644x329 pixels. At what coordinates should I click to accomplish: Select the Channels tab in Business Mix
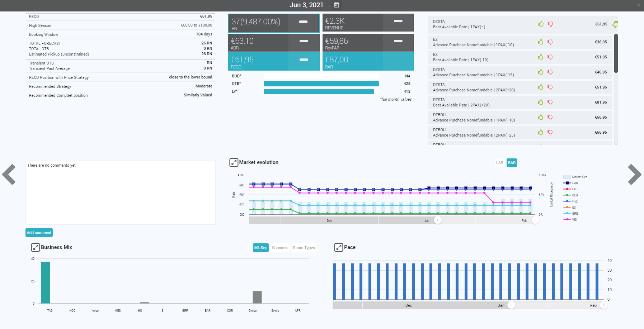[280, 248]
